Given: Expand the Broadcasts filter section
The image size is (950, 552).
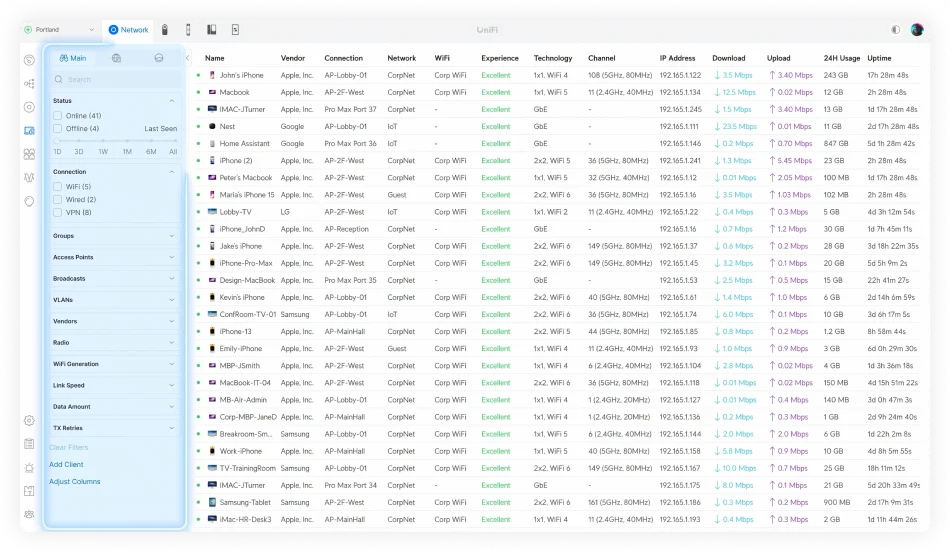Looking at the screenshot, I should [x=114, y=279].
